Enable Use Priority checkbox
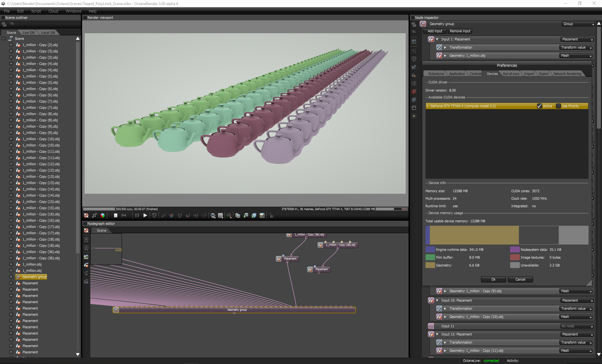The height and width of the screenshot is (364, 602). point(558,106)
